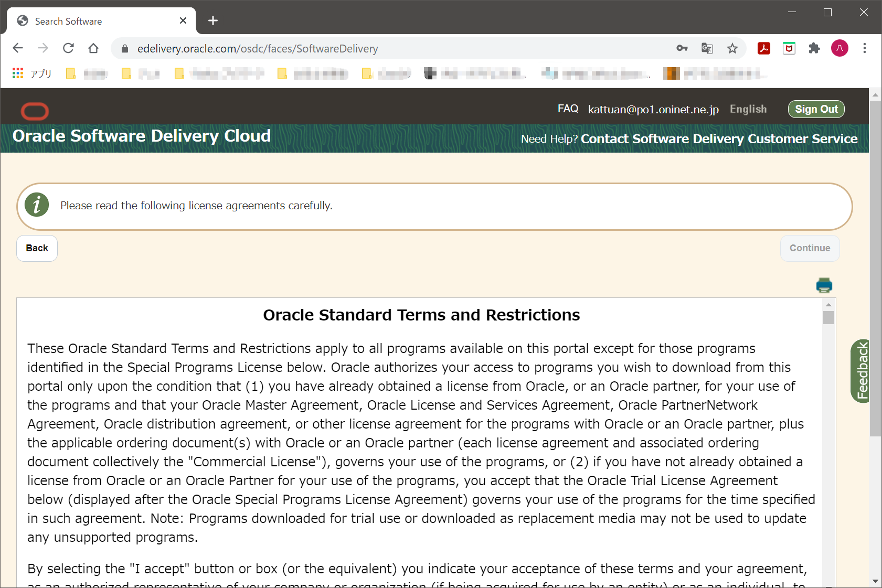This screenshot has width=882, height=588.
Task: Open the Adobe Acrobat extension
Action: pos(764,48)
